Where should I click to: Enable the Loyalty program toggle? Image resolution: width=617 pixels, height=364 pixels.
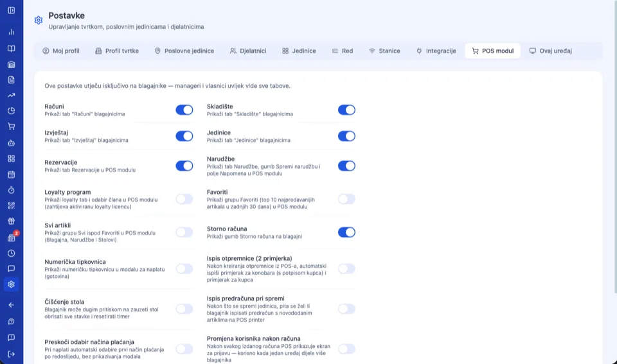184,199
